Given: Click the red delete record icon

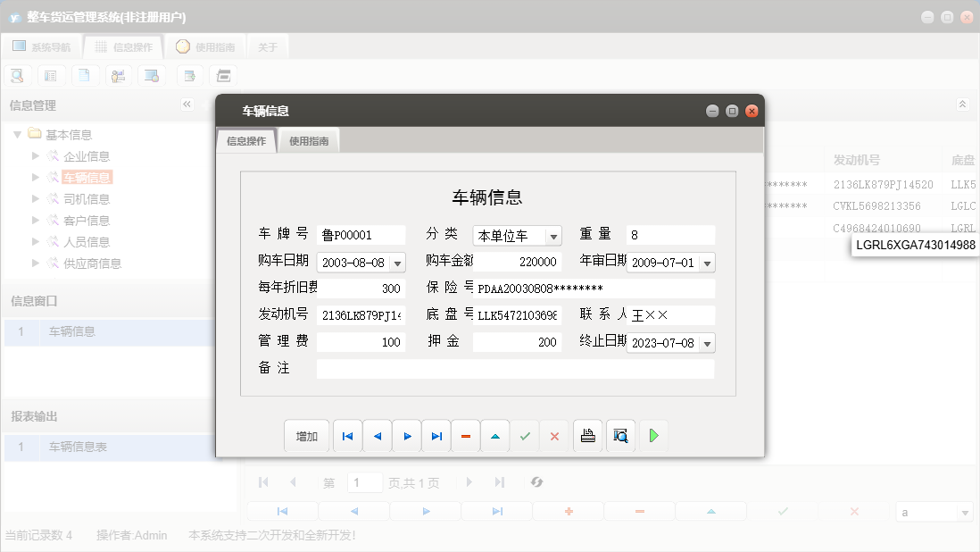Looking at the screenshot, I should (465, 435).
